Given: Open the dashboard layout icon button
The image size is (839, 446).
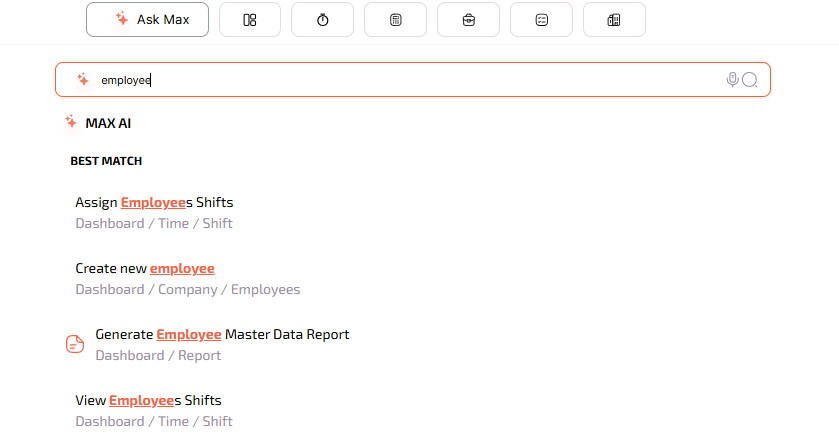Looking at the screenshot, I should pyautogui.click(x=250, y=19).
